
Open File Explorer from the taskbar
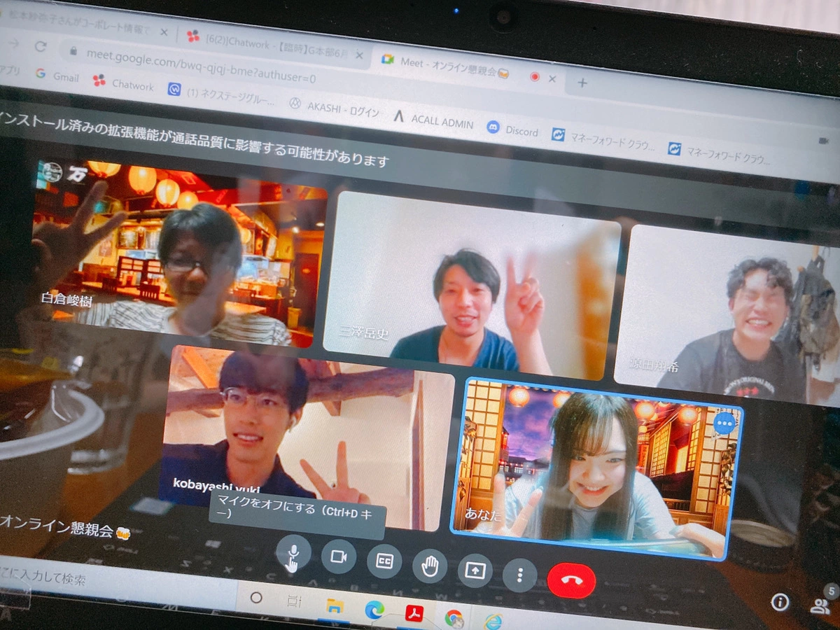tap(335, 605)
